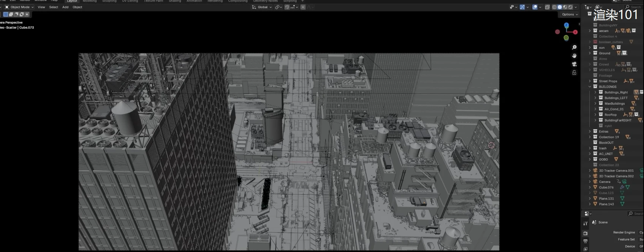Screen dimensions: 644x252
Task: Expand the aecam collection
Action: tap(590, 31)
